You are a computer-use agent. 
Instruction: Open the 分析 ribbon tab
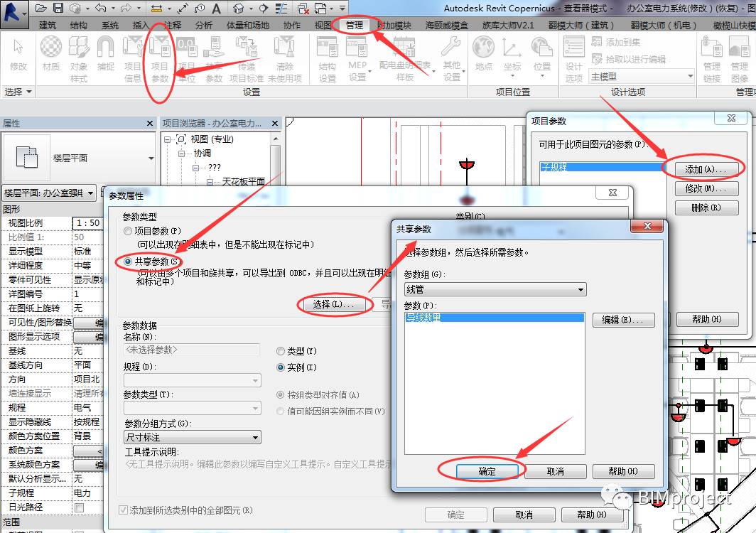tap(204, 25)
